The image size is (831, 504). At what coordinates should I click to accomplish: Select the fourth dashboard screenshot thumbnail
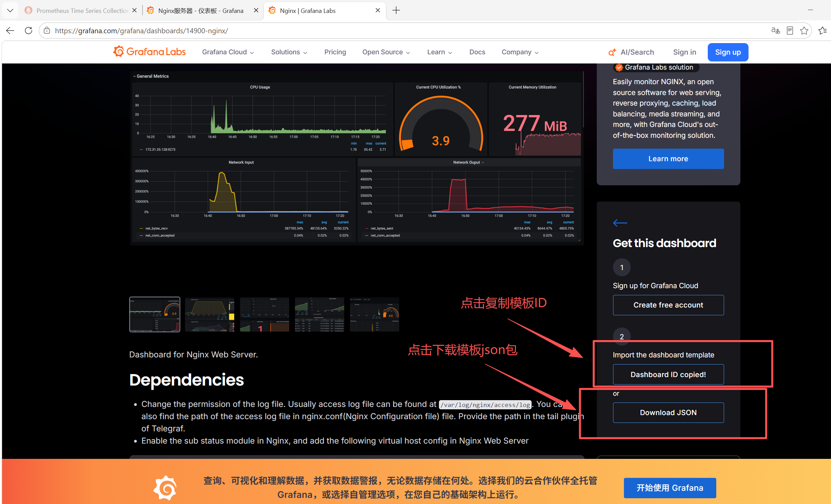click(x=320, y=314)
